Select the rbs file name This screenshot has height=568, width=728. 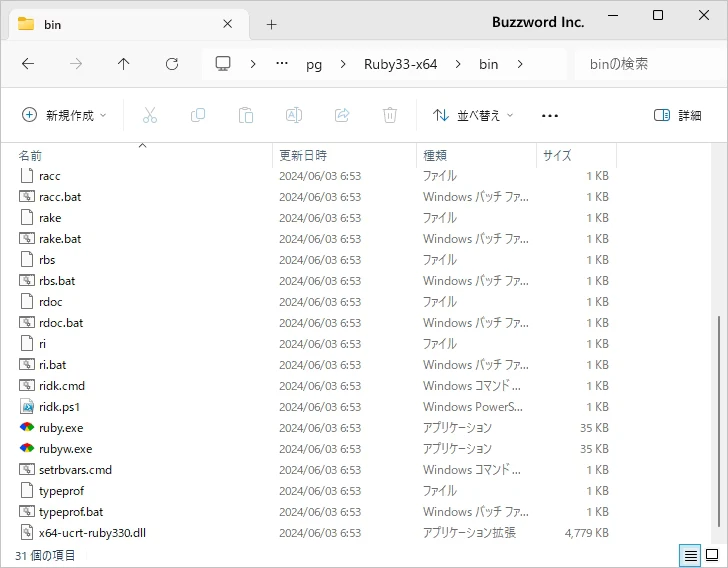coord(47,260)
